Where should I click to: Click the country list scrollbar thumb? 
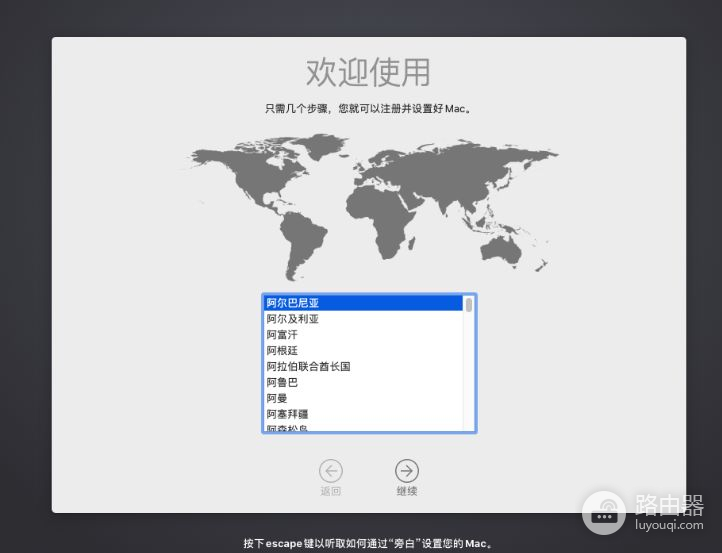pyautogui.click(x=469, y=305)
